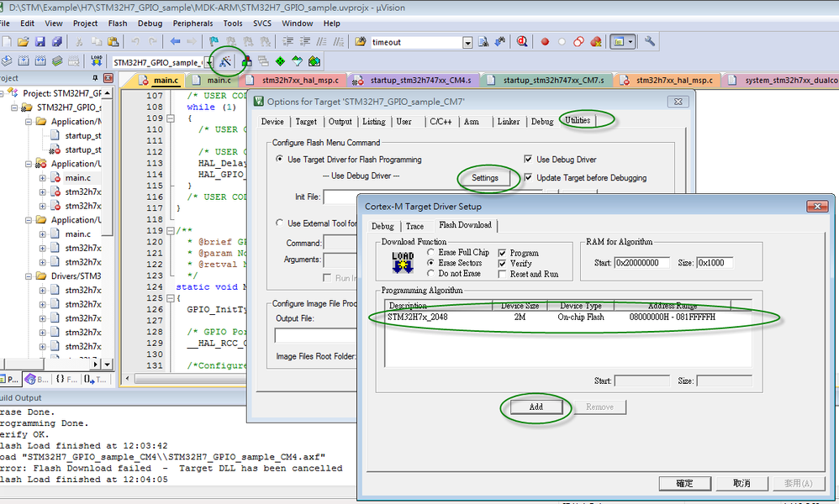Select Use Target Driver for Flash Programming
The width and height of the screenshot is (839, 504).
click(x=279, y=160)
